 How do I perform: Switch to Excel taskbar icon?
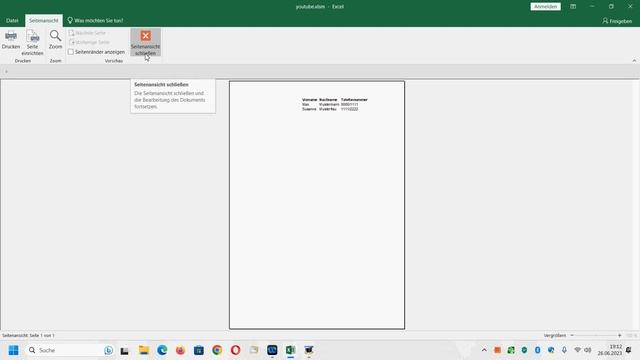(291, 350)
